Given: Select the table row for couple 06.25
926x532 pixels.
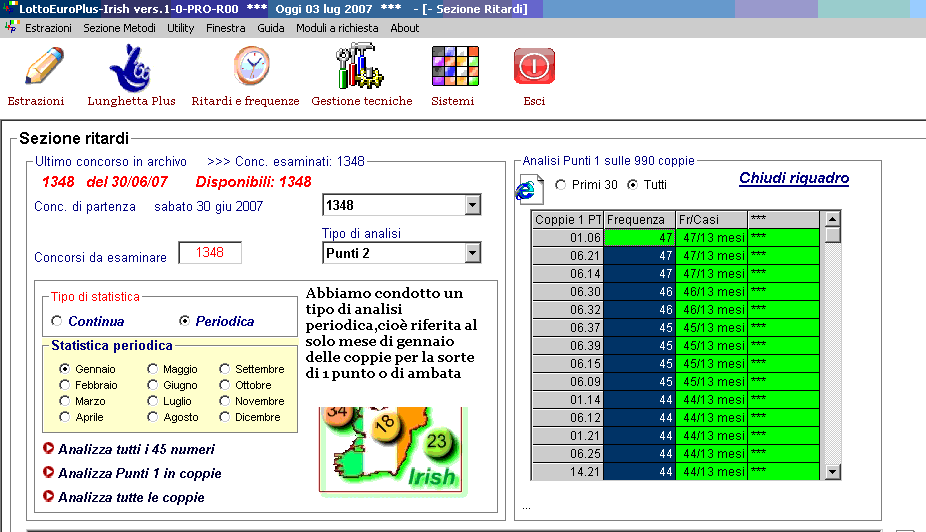Looking at the screenshot, I should pyautogui.click(x=676, y=453).
